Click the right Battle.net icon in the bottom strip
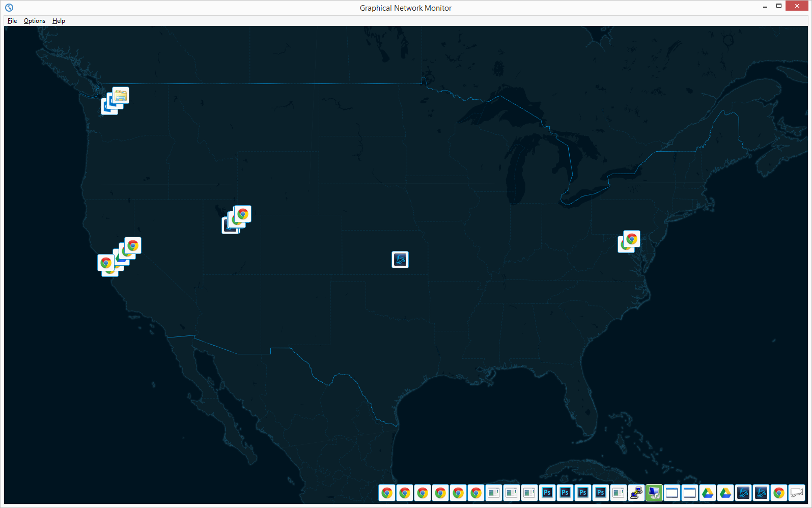This screenshot has height=508, width=812. tap(761, 493)
